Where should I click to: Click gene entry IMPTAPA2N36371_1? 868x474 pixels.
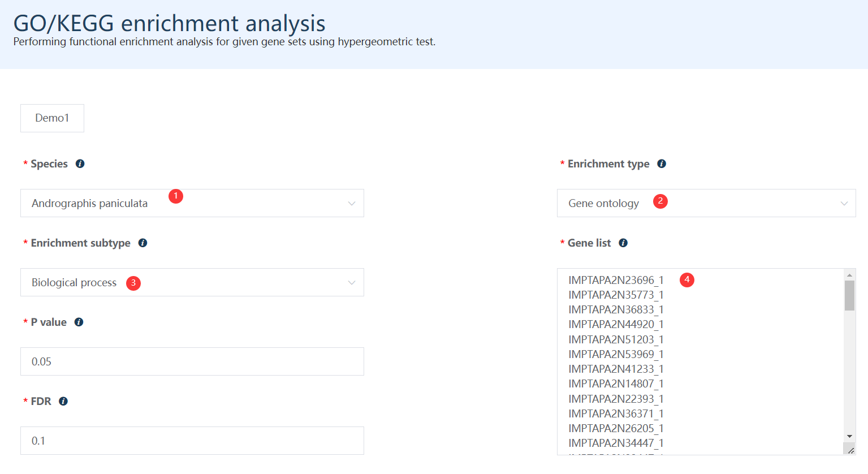coord(616,413)
